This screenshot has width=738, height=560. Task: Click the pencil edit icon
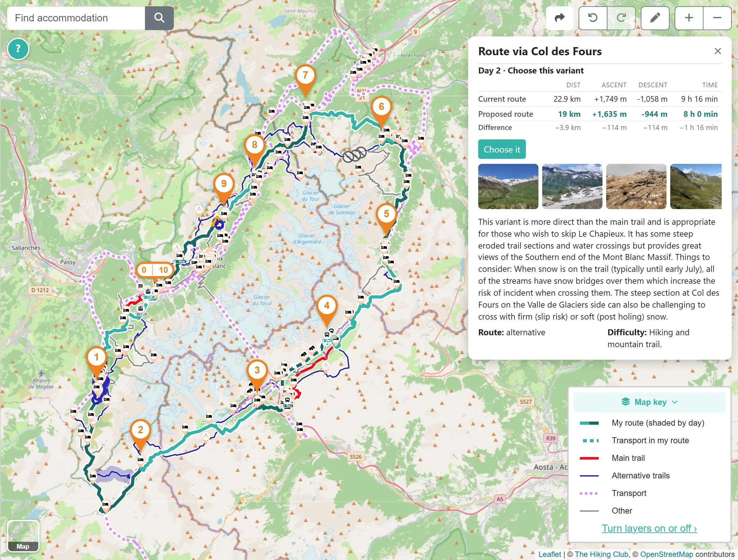655,18
